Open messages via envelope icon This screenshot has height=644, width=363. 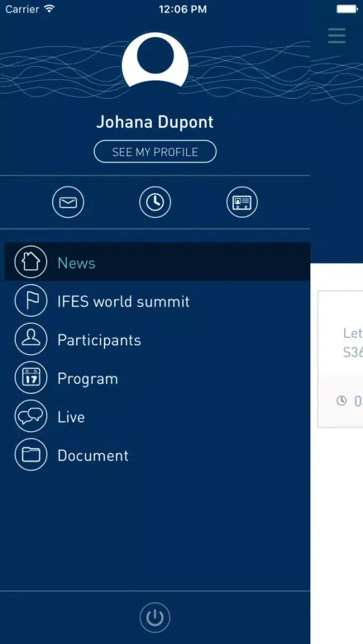point(68,202)
